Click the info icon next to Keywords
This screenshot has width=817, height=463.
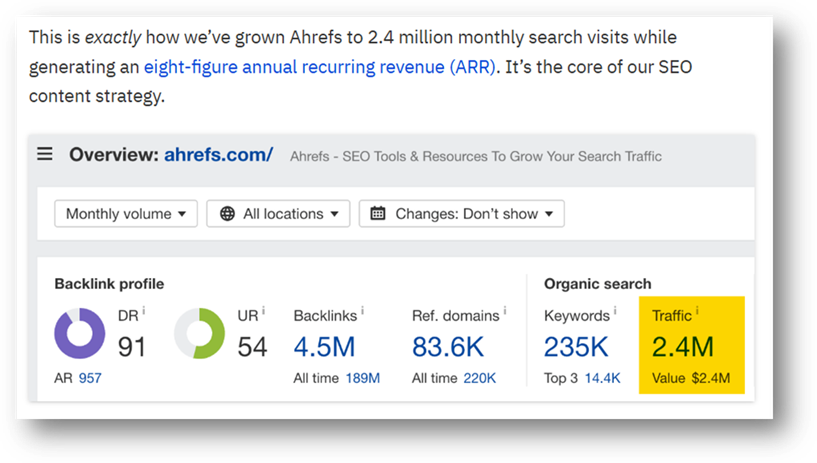pos(615,312)
